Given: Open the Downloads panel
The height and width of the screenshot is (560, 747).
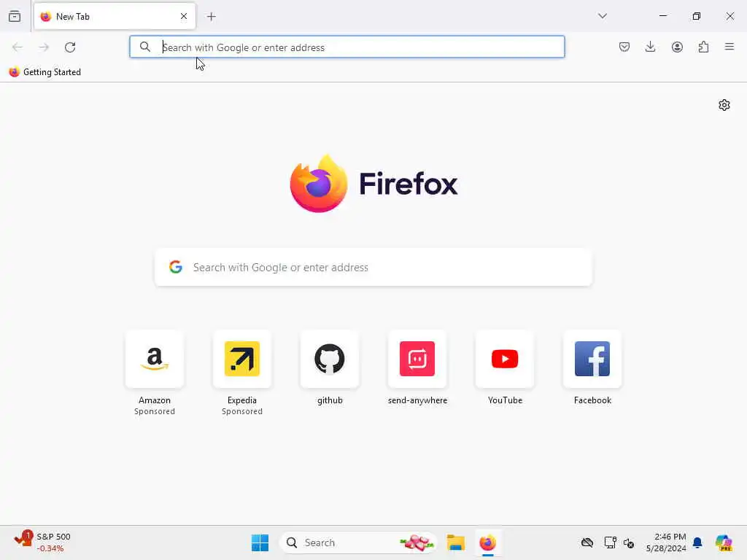Looking at the screenshot, I should [x=650, y=47].
